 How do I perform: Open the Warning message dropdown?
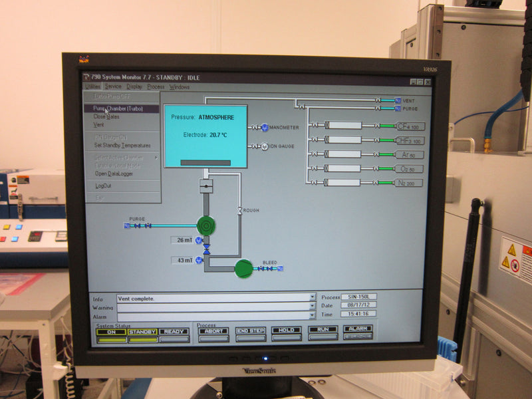coord(313,307)
